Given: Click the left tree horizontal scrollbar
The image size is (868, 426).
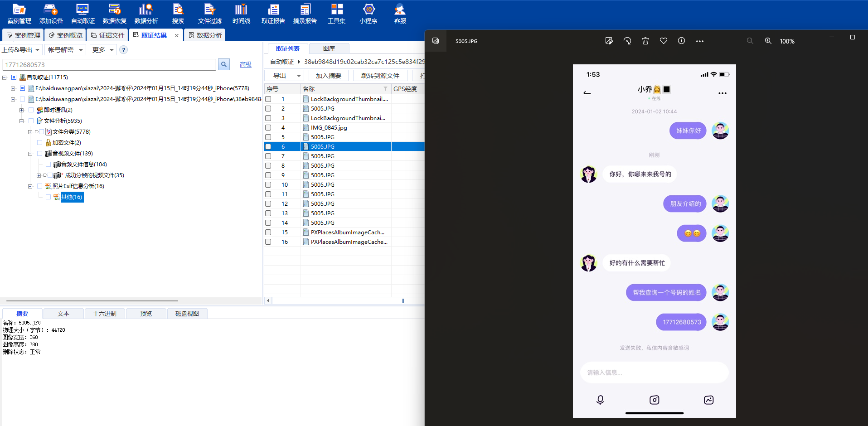Looking at the screenshot, I should (92, 301).
